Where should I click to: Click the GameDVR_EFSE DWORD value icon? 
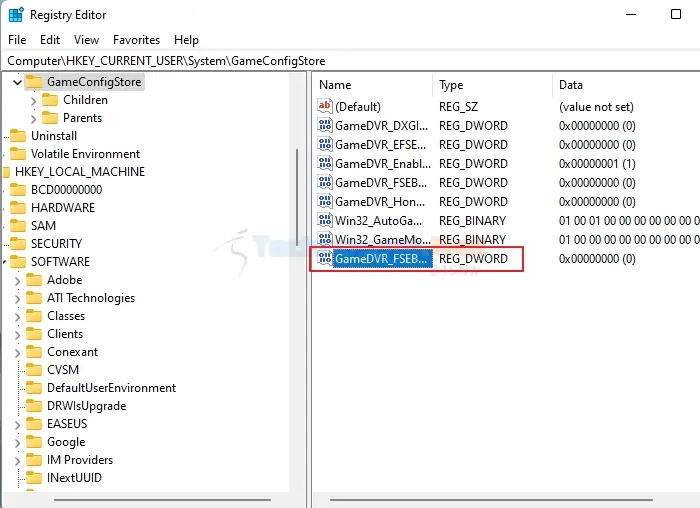(x=325, y=144)
